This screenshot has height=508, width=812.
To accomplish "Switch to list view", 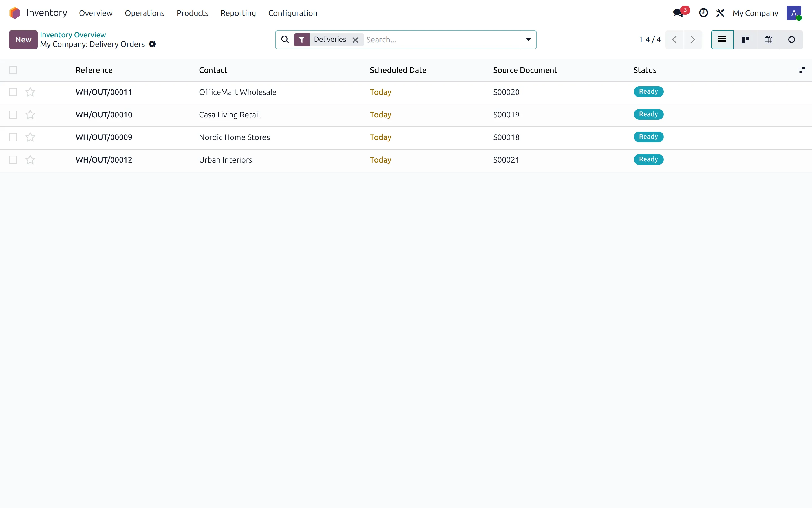I will [722, 40].
